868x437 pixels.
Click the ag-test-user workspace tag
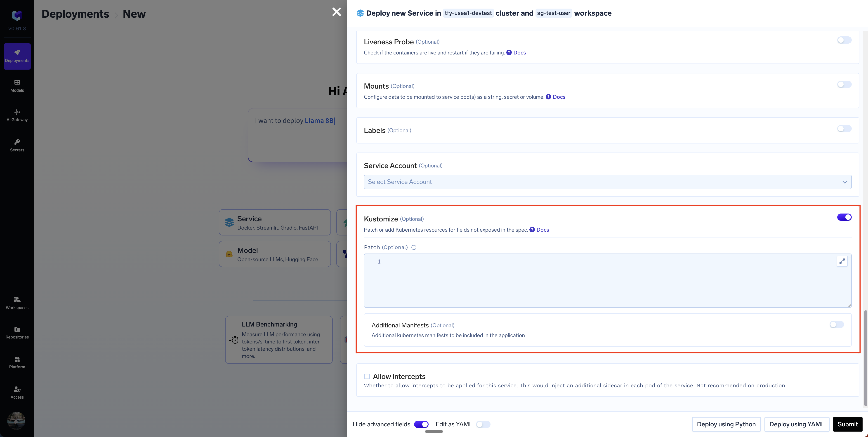pyautogui.click(x=553, y=13)
